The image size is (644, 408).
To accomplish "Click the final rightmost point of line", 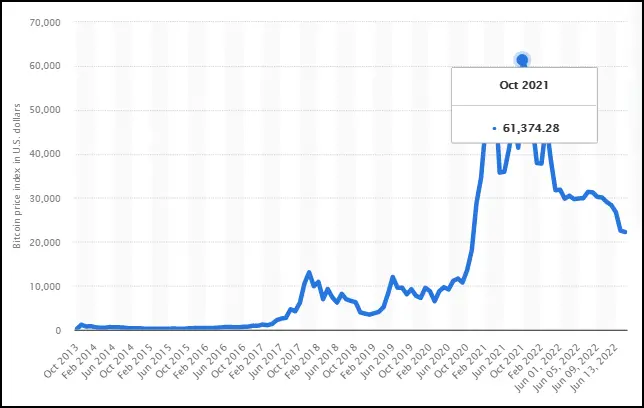I will 625,232.
